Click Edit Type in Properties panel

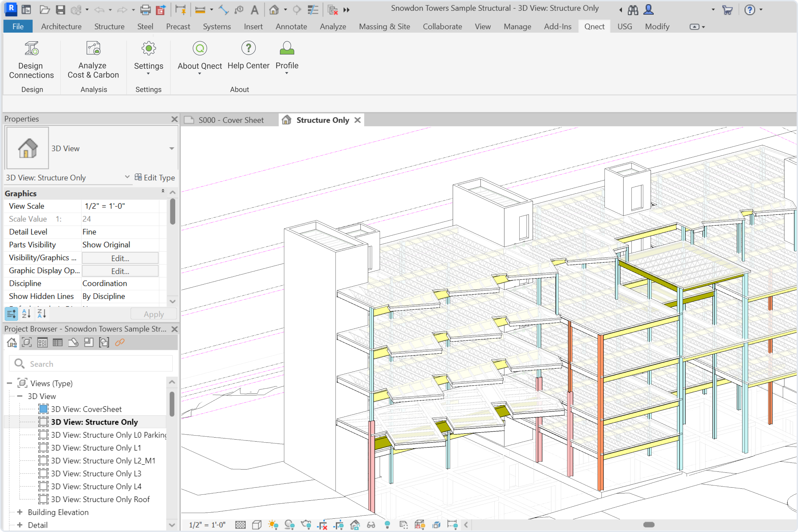(x=155, y=178)
